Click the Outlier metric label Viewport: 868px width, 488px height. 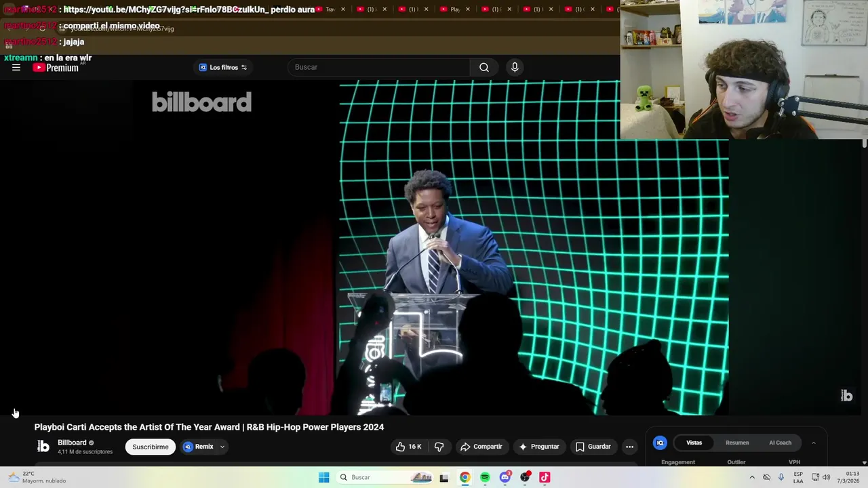pyautogui.click(x=736, y=462)
